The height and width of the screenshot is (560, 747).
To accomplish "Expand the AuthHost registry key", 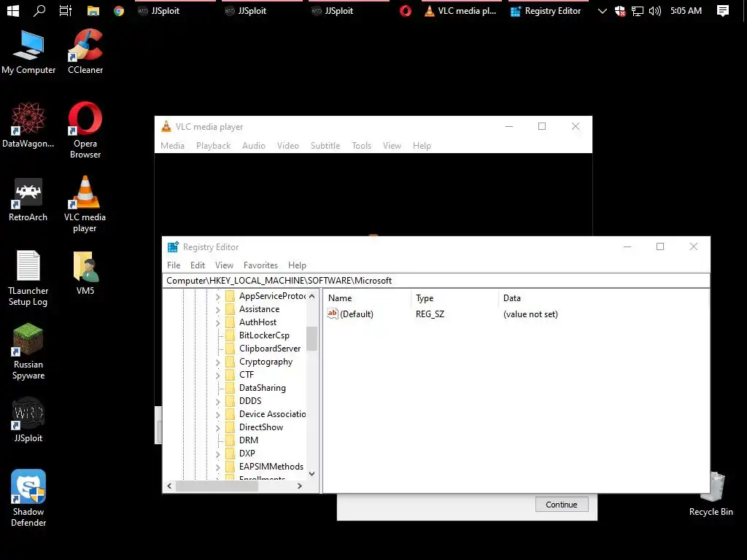I will tap(217, 323).
